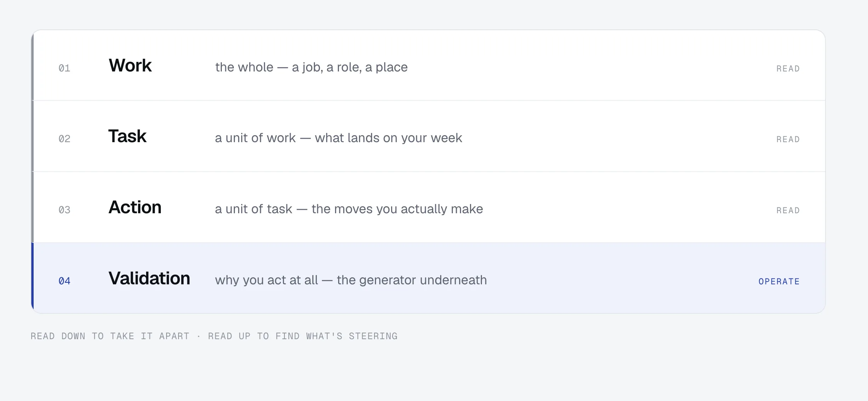Click the Action row heading
This screenshot has height=401, width=868.
135,207
